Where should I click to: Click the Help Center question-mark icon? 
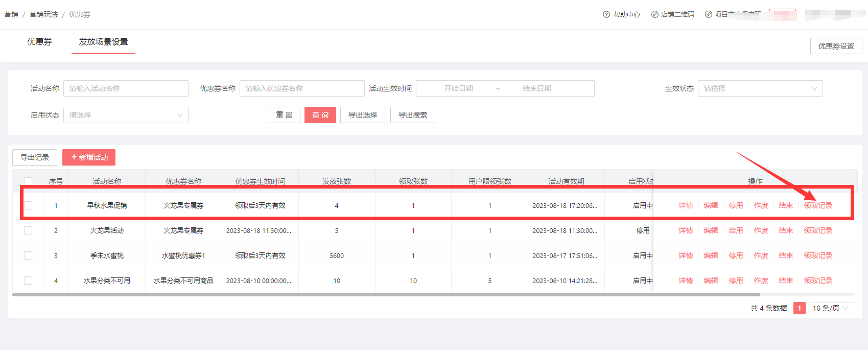606,14
